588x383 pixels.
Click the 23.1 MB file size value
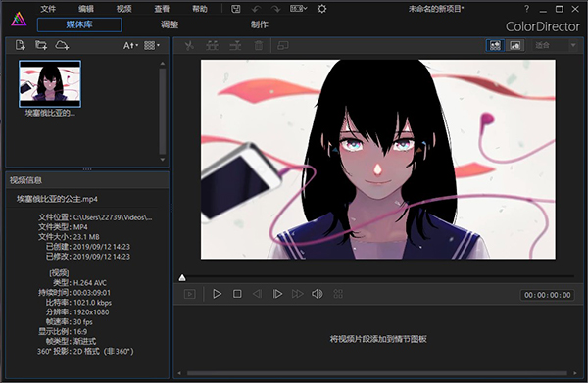[86, 237]
